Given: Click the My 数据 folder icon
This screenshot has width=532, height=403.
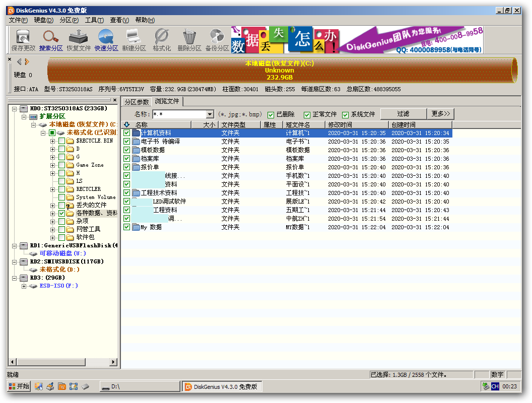Looking at the screenshot, I should (136, 227).
